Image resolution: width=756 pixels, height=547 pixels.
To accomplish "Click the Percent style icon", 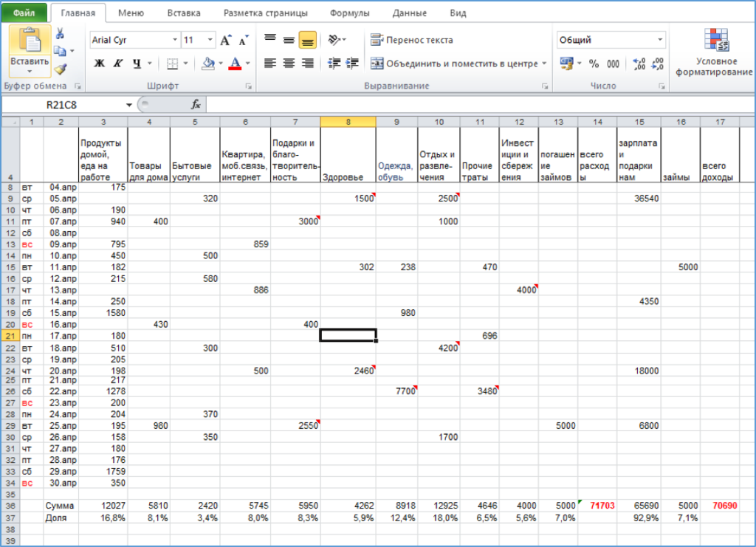I will (x=593, y=64).
